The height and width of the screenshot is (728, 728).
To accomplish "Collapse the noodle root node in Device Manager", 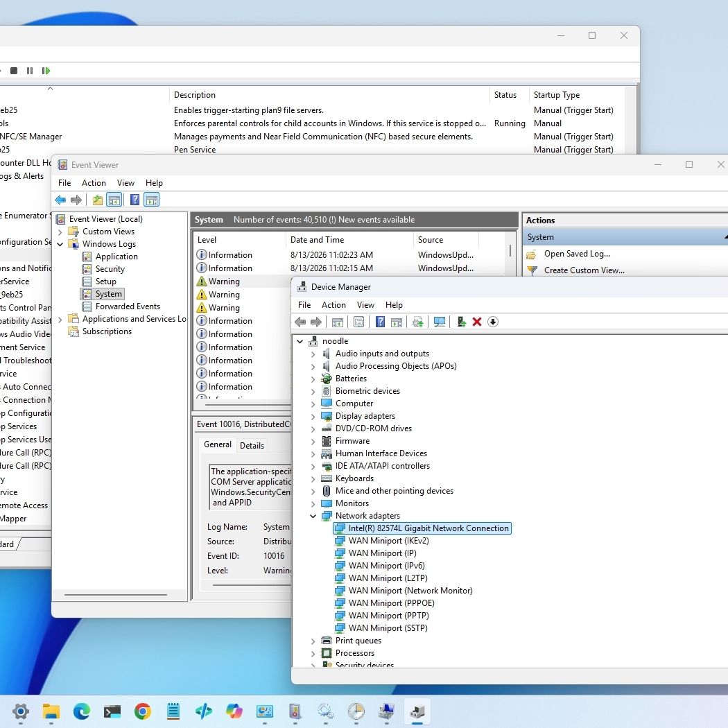I will point(300,341).
